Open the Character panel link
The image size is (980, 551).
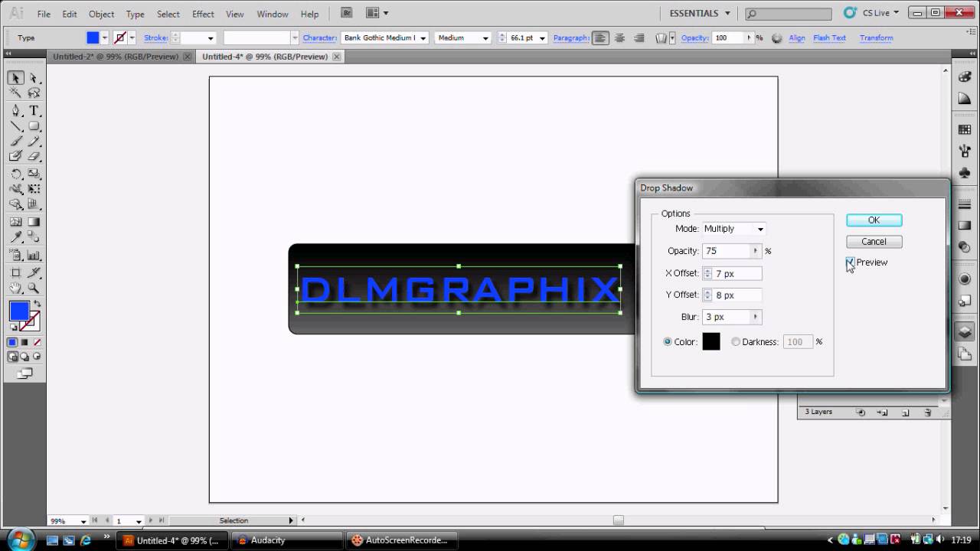(x=319, y=37)
